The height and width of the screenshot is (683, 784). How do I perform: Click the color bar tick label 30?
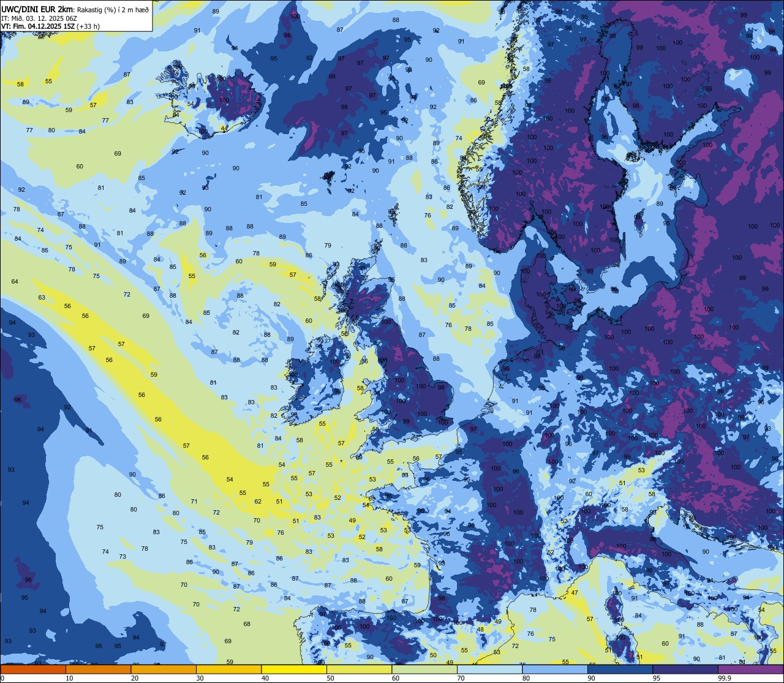200,678
